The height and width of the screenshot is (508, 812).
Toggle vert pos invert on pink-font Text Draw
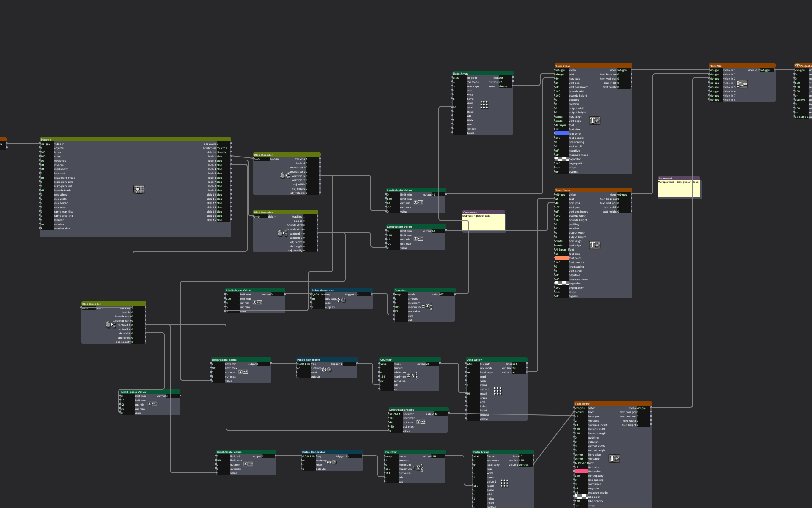click(581, 425)
